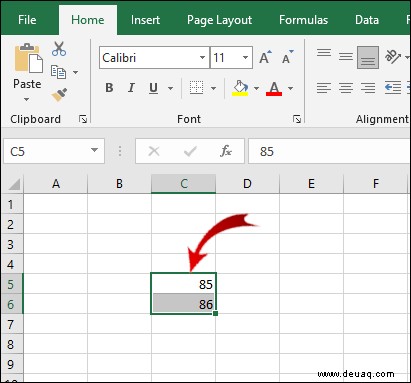Select column A header
Viewport: 411px width, 383px height.
point(56,184)
